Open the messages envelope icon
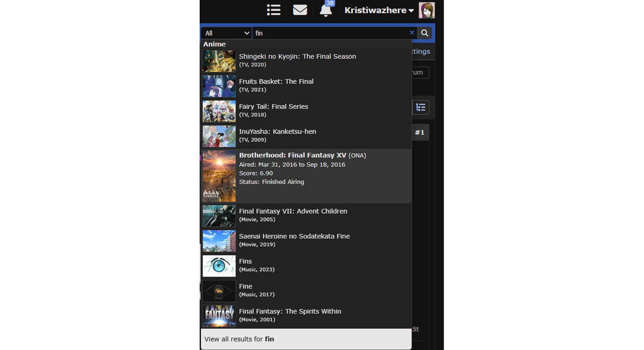The height and width of the screenshot is (350, 644). pos(300,10)
